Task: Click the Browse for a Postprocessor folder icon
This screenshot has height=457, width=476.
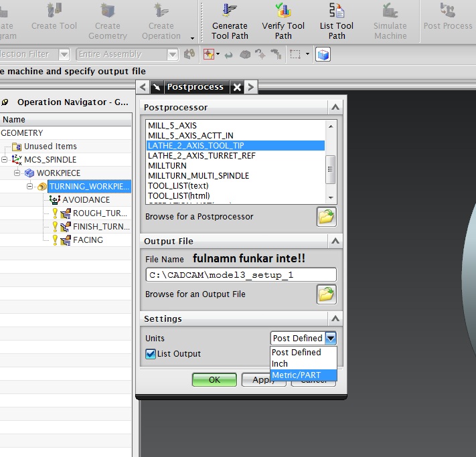Action: pyautogui.click(x=326, y=217)
